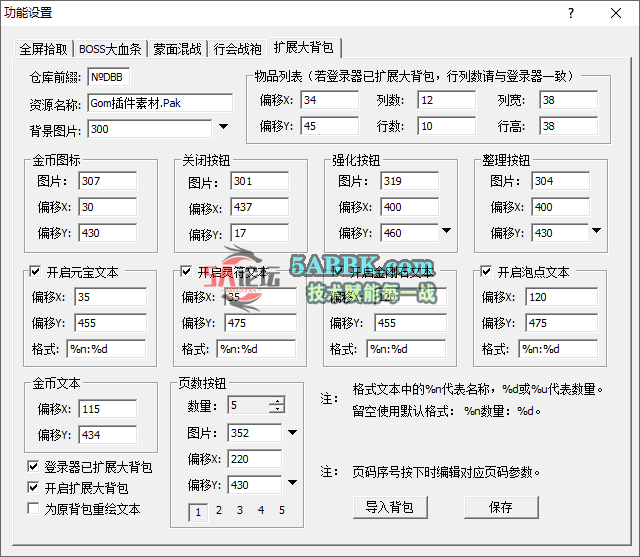640x557 pixels.
Task: Toggle the 开启扩展大背包 checkbox
Action: [x=34, y=488]
